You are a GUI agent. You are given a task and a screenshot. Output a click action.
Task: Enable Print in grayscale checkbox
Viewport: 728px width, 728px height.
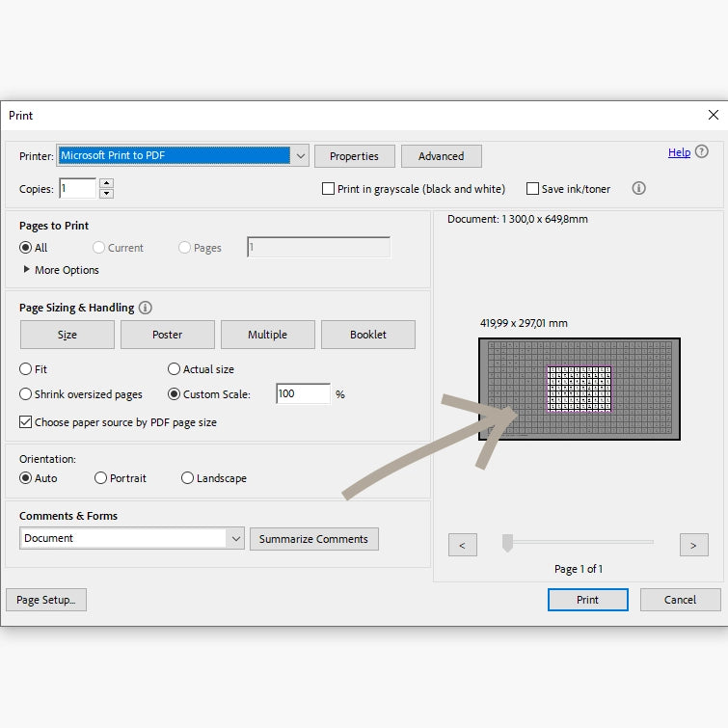[x=328, y=189]
